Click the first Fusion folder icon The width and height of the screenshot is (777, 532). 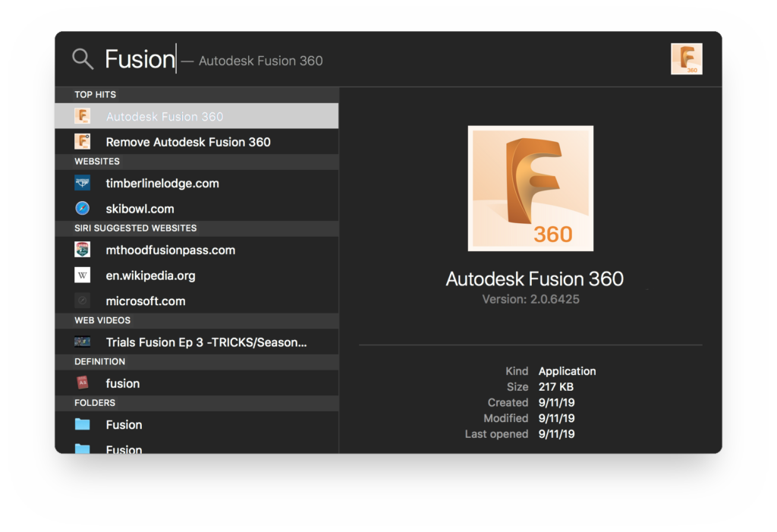82,424
